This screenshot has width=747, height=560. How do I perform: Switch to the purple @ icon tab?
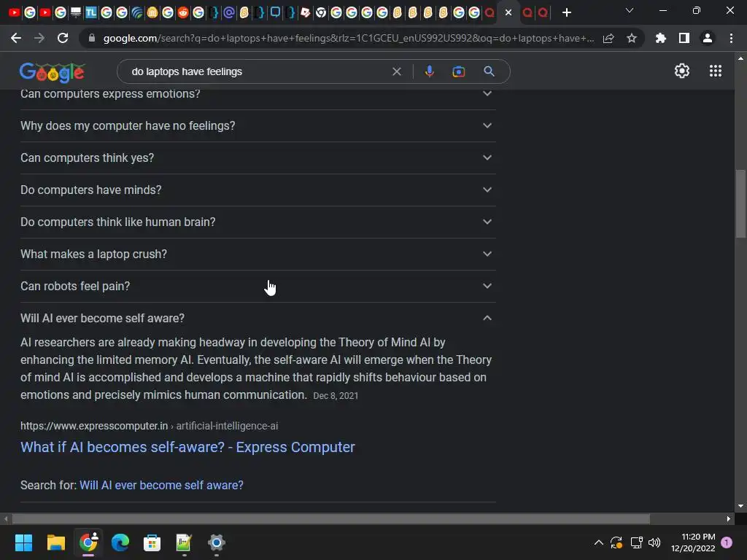[x=228, y=13]
